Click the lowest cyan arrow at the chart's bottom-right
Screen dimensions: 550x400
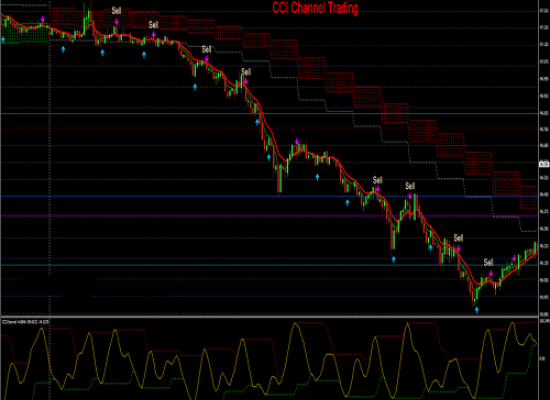point(476,310)
